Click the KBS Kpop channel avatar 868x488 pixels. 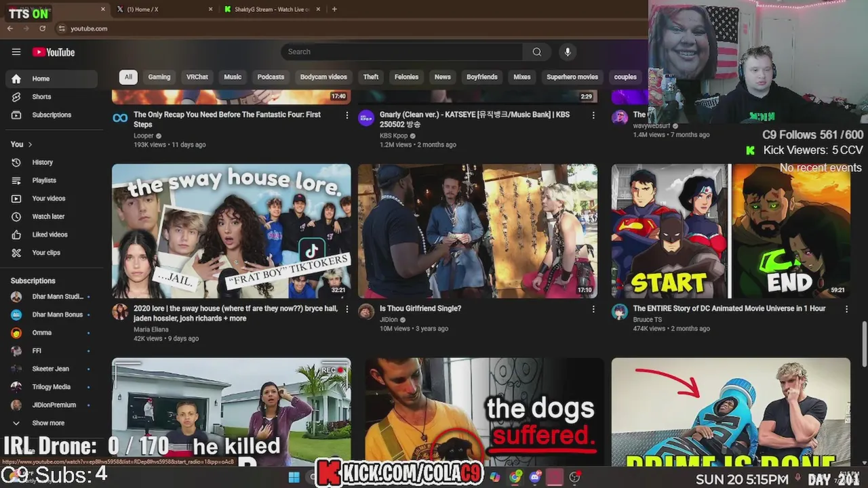click(366, 118)
